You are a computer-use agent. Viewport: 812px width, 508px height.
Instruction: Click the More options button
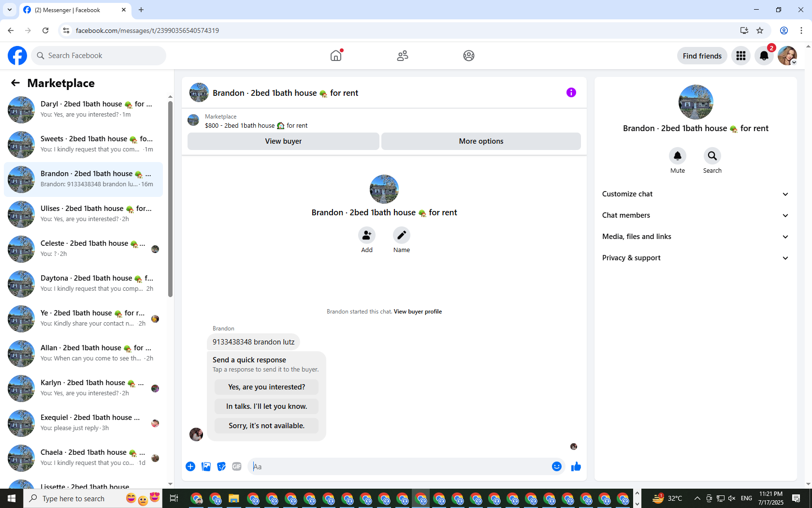click(481, 141)
